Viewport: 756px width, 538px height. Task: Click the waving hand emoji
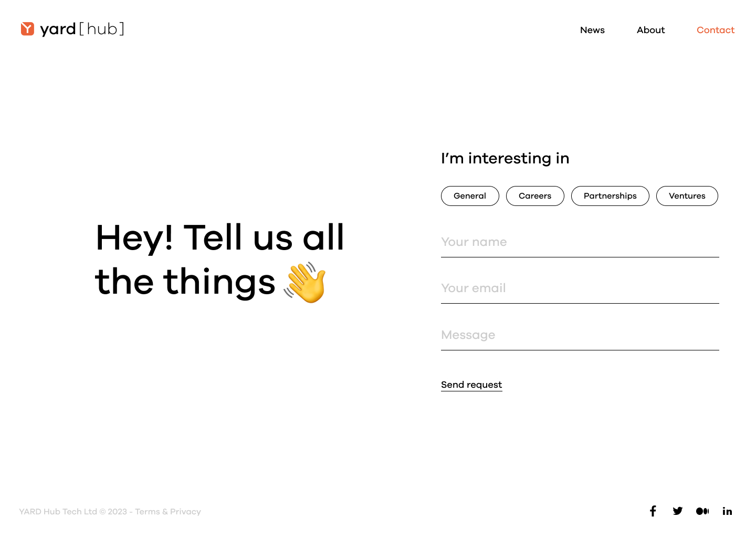[x=306, y=283]
